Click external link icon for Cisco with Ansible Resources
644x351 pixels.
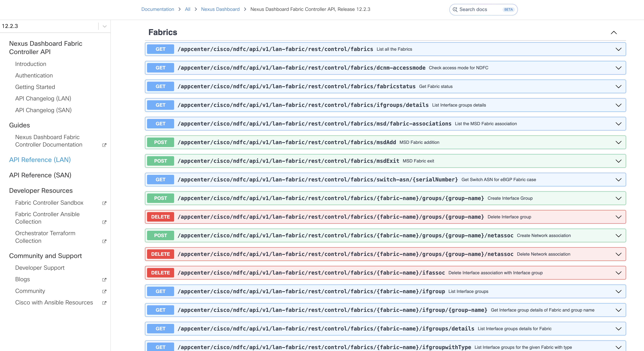pyautogui.click(x=104, y=303)
